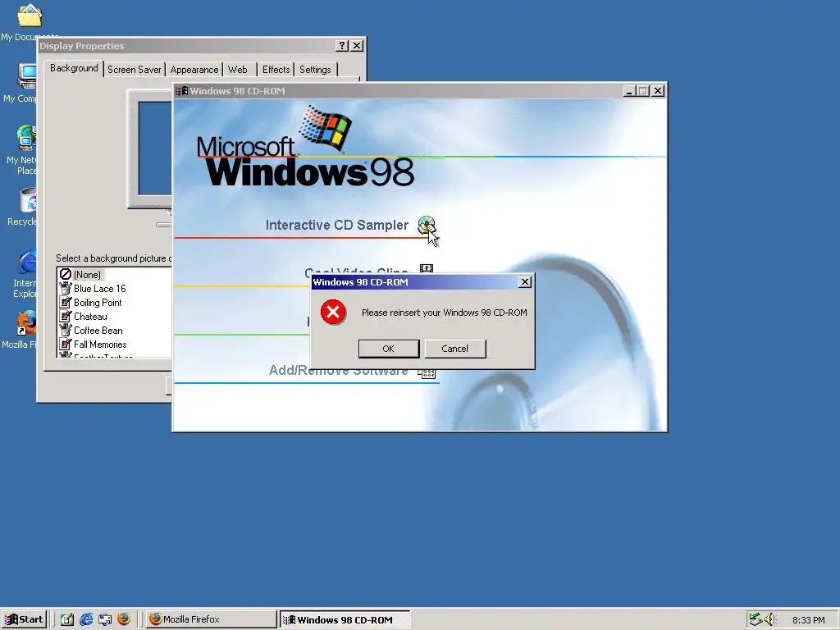The width and height of the screenshot is (840, 630).
Task: Open My Network Places desktop icon
Action: click(x=22, y=149)
